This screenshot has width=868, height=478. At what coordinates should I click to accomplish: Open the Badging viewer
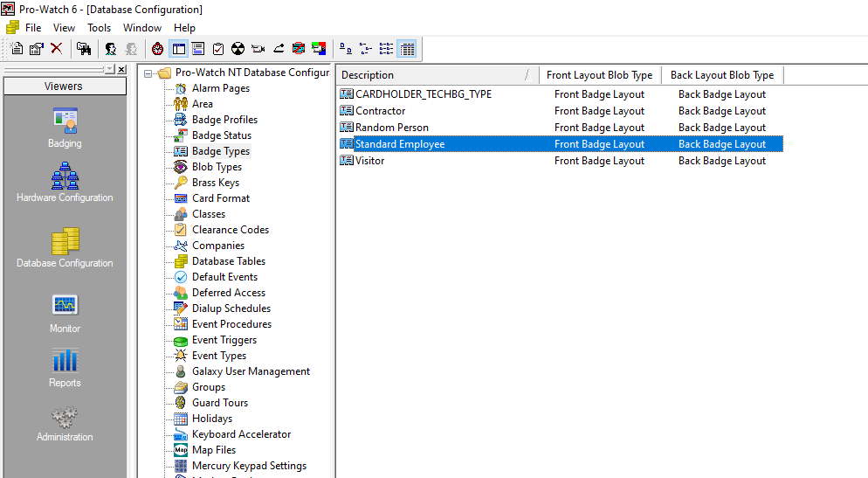click(65, 128)
